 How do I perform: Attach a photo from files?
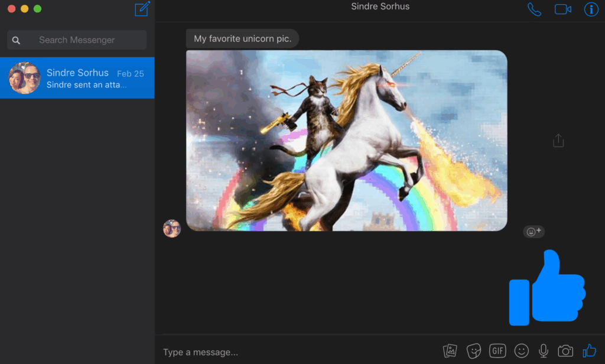[450, 351]
